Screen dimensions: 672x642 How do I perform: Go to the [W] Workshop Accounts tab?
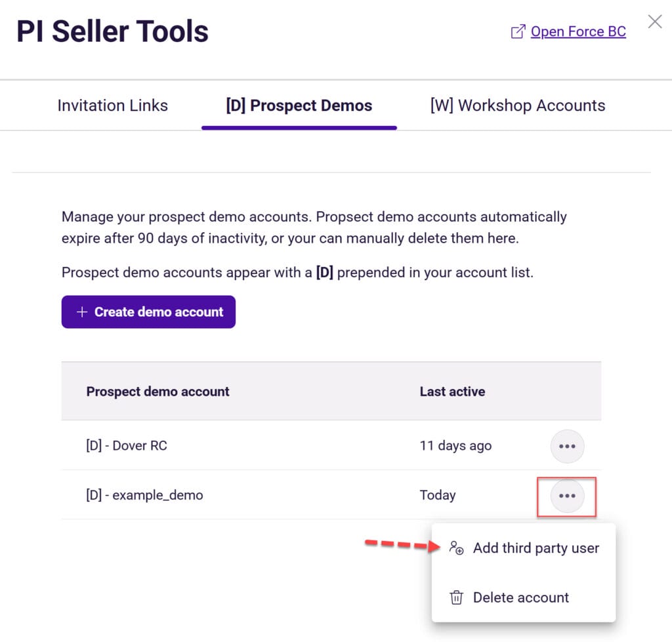(517, 106)
